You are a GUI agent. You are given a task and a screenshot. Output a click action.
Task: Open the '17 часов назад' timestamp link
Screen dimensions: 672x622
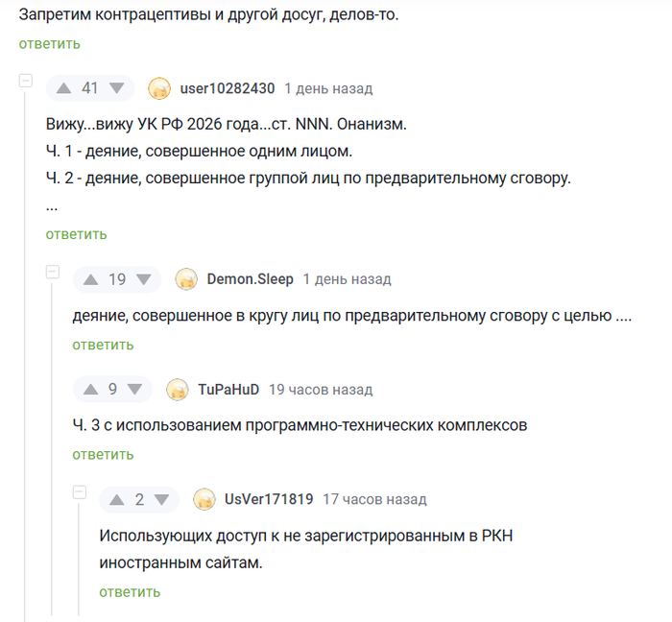click(x=374, y=499)
